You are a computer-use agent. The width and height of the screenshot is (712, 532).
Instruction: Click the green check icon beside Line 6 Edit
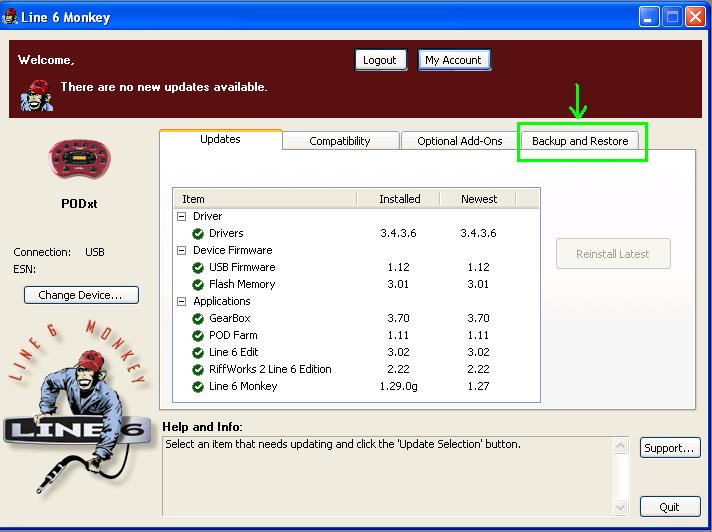point(198,353)
